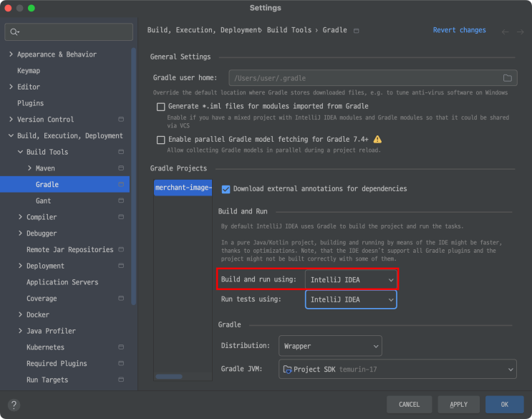Click the warning icon next to parallel Gradle model fetching
The width and height of the screenshot is (532, 419).
pyautogui.click(x=377, y=139)
